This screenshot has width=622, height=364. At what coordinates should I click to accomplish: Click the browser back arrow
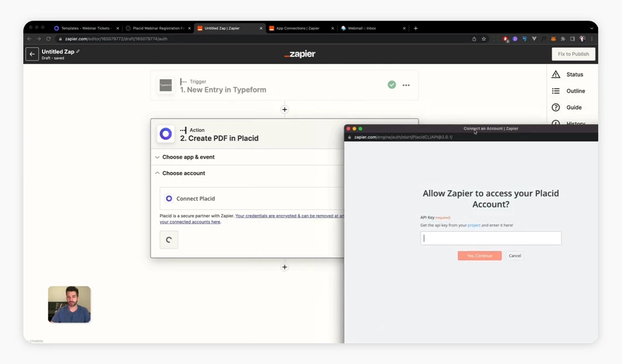point(30,39)
